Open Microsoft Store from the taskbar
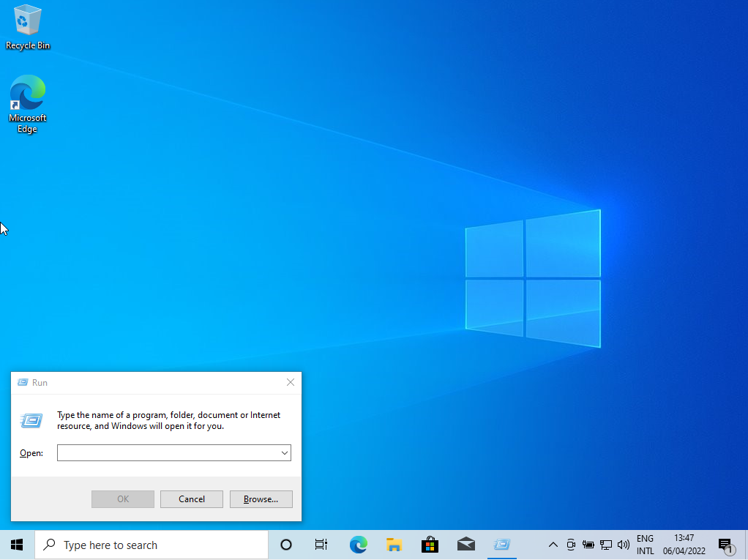 [430, 545]
